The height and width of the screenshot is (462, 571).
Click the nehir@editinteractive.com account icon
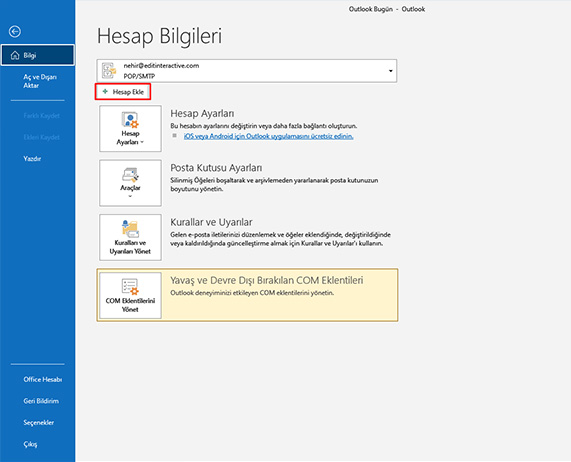109,71
